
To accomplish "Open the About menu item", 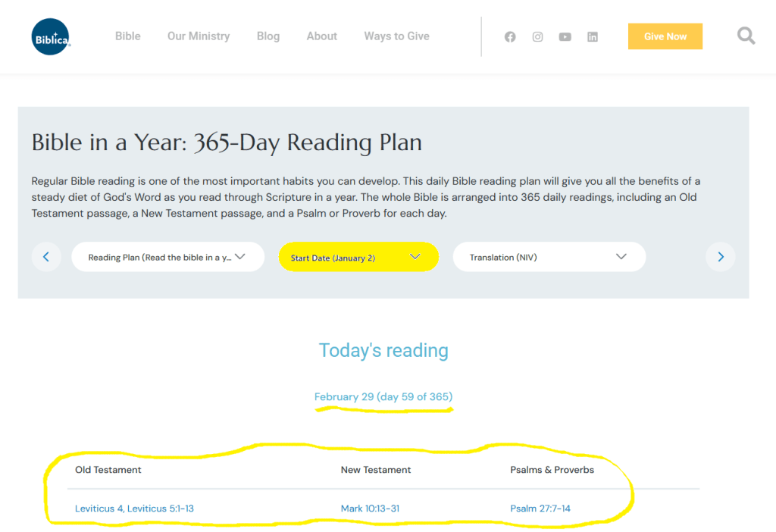I will click(x=322, y=36).
